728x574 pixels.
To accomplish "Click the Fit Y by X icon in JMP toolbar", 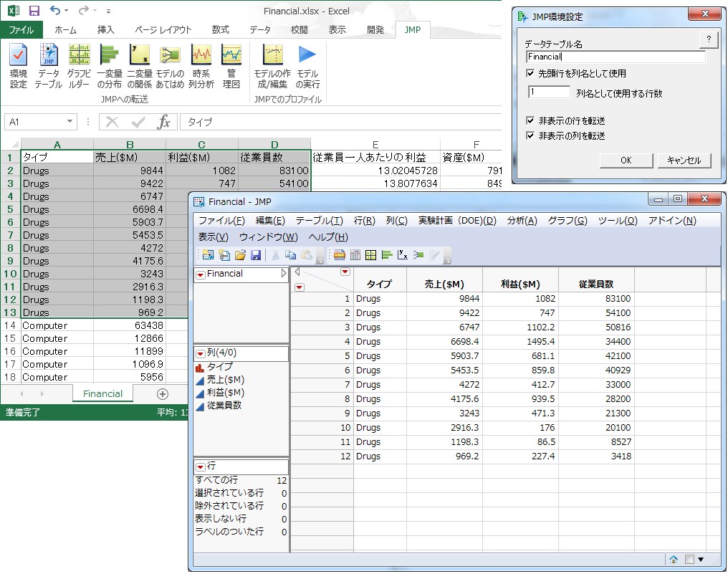I will pyautogui.click(x=403, y=254).
